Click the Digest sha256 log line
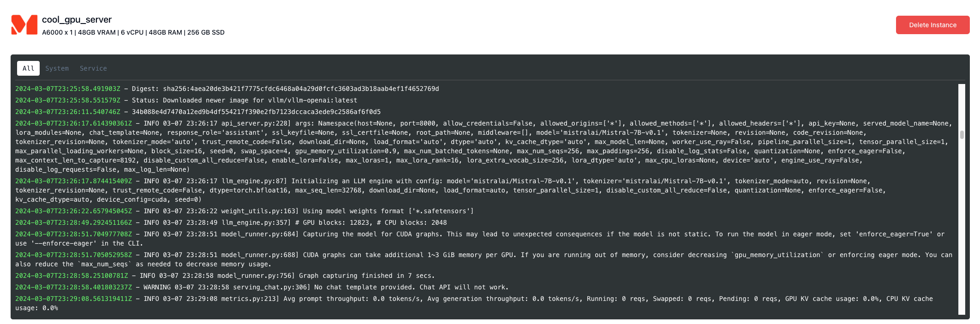 coord(227,89)
